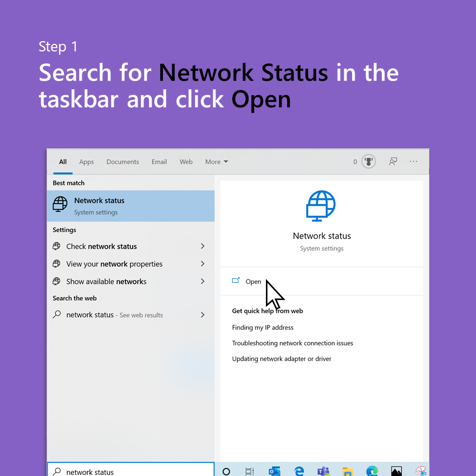Click the Network status globe icon in results

[60, 204]
